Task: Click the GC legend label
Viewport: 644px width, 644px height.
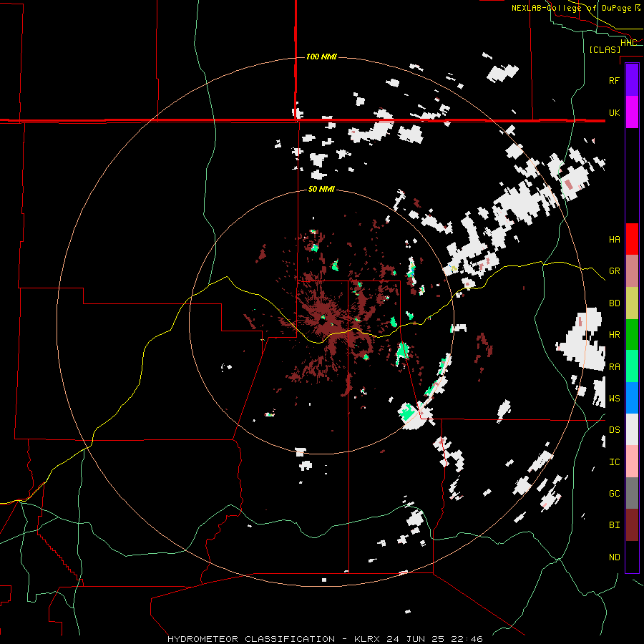Action: [614, 493]
